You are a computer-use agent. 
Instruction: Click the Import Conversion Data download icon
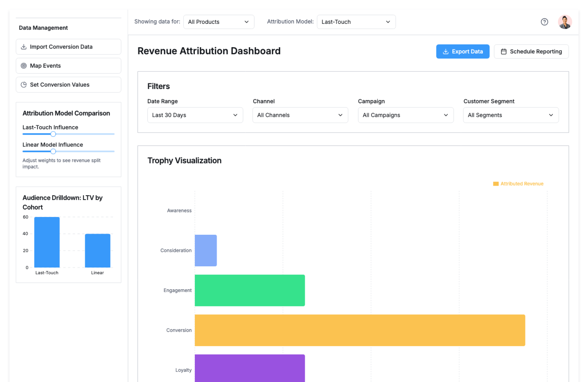coord(24,47)
